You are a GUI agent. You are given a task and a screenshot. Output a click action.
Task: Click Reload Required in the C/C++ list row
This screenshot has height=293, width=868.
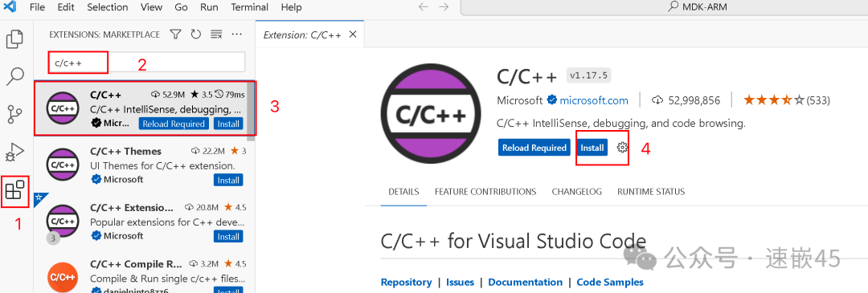[174, 124]
